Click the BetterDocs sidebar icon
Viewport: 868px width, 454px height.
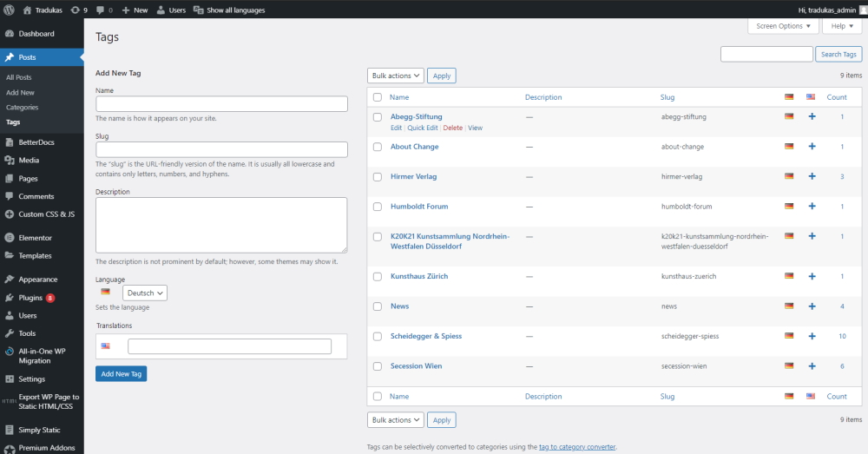(10, 142)
